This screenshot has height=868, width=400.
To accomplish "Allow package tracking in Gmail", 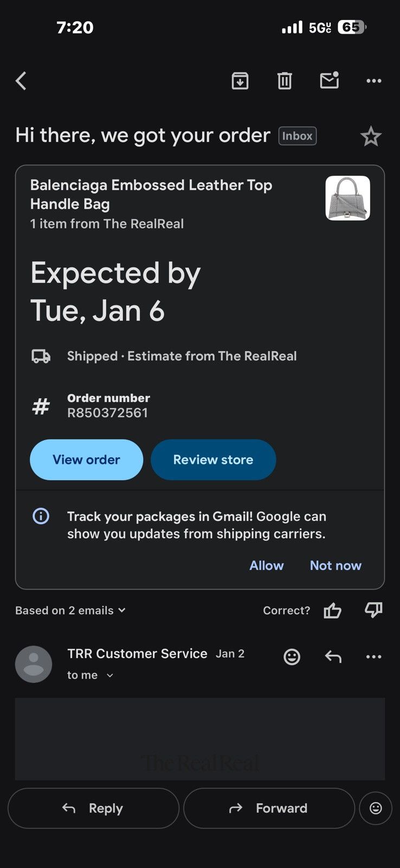I will (x=266, y=565).
